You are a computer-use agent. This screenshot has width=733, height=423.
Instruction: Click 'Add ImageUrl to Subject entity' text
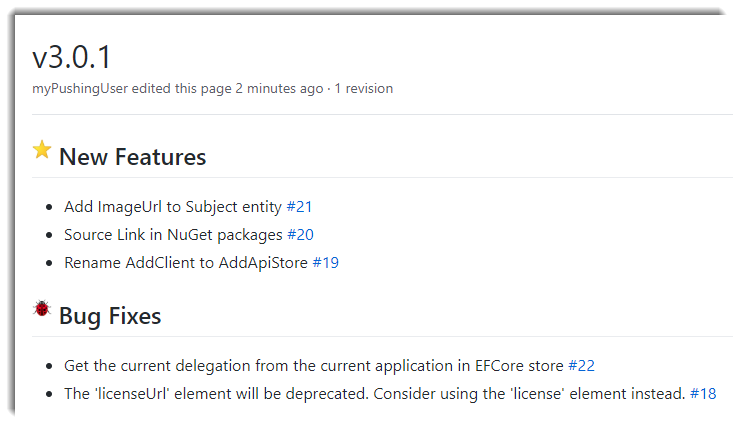(x=173, y=207)
